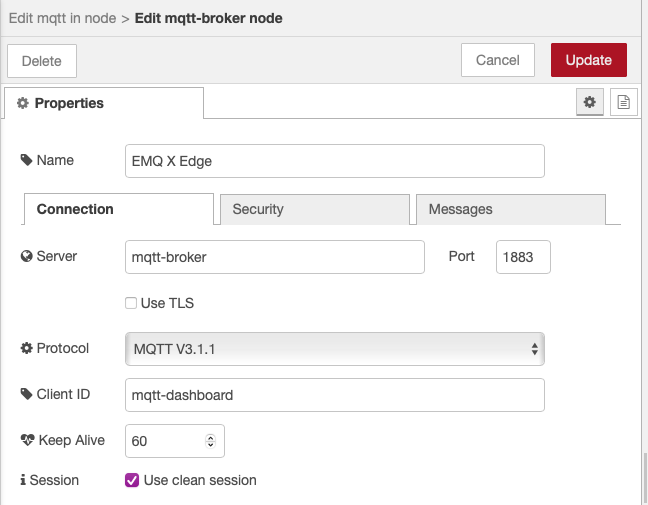Click the red Update button

588,60
